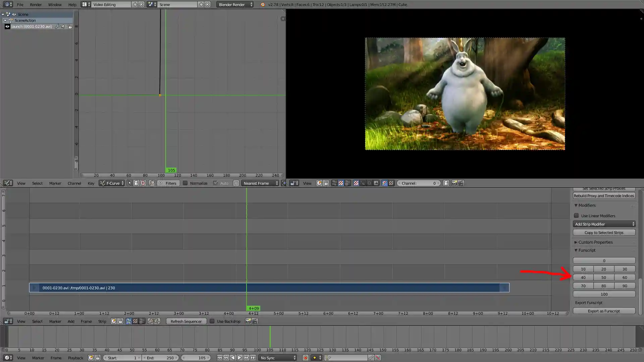Click the Blender info editor icon top-left
This screenshot has height=362, width=644.
point(7,4)
